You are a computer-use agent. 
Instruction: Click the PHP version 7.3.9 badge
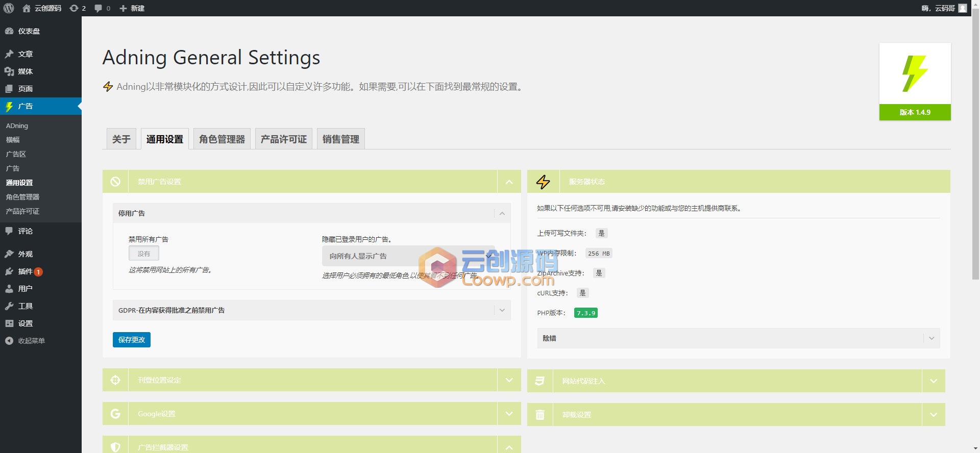point(585,313)
